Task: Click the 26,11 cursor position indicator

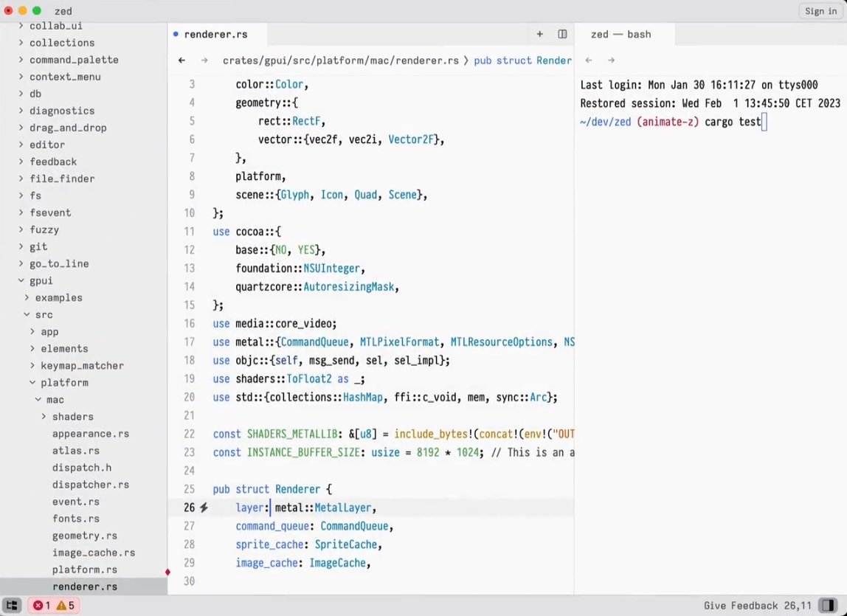Action: tap(799, 605)
